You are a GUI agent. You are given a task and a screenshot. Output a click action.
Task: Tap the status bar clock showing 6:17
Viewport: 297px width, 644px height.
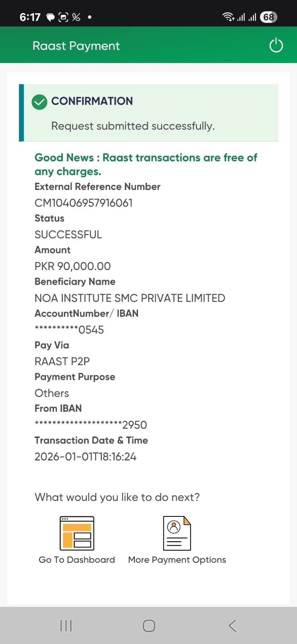(x=30, y=17)
